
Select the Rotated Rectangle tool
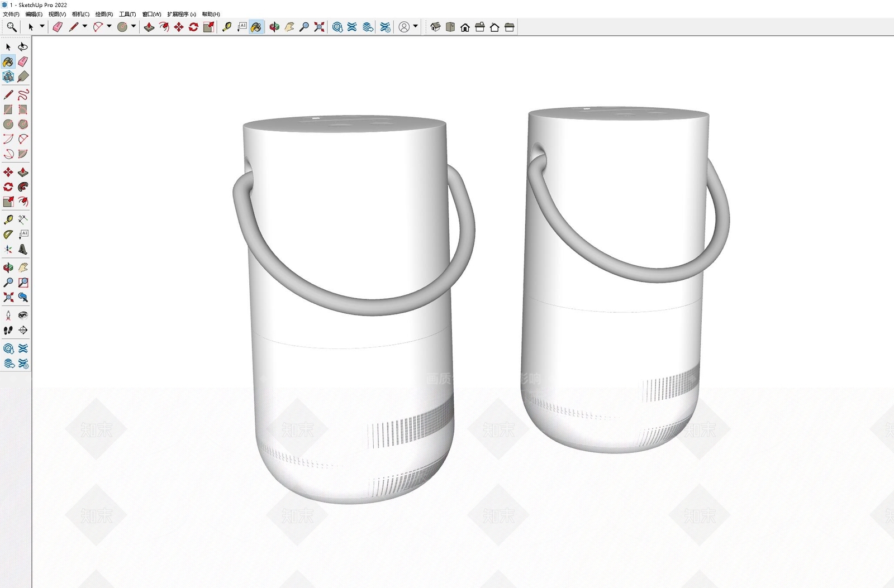23,109
